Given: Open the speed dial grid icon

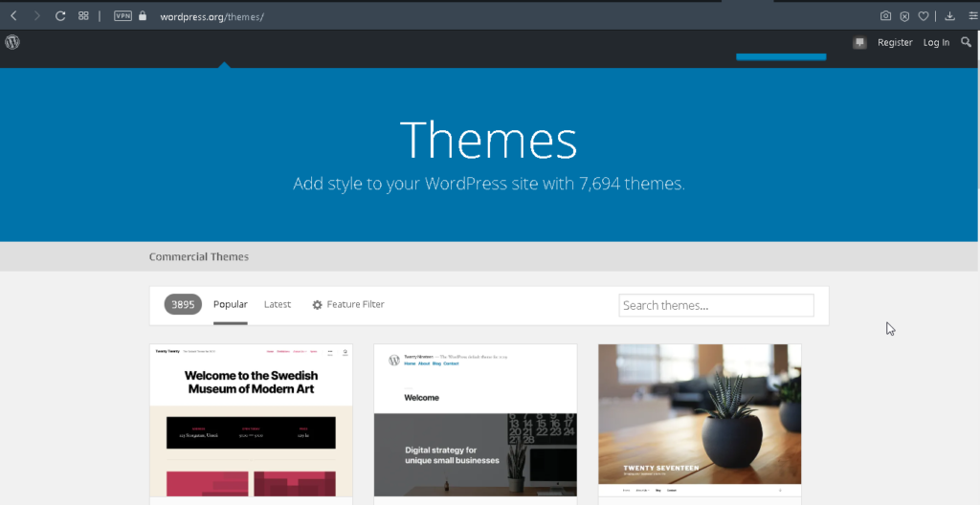Looking at the screenshot, I should [83, 16].
